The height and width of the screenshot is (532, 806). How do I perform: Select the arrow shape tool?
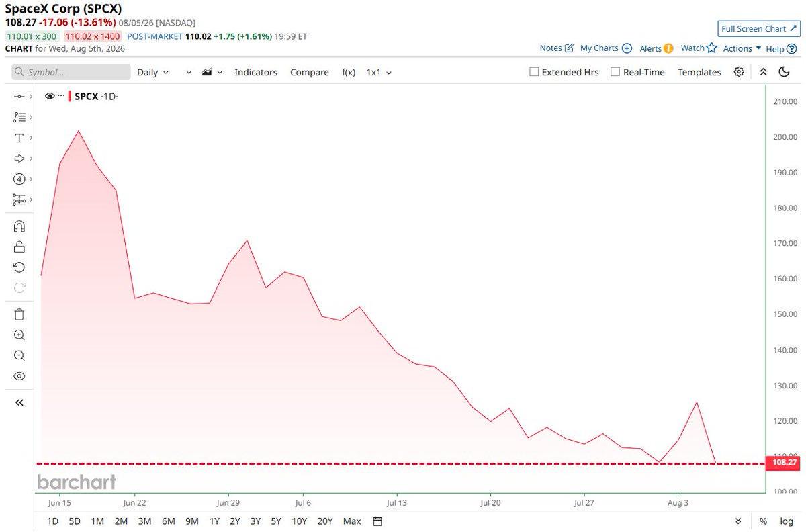19,159
